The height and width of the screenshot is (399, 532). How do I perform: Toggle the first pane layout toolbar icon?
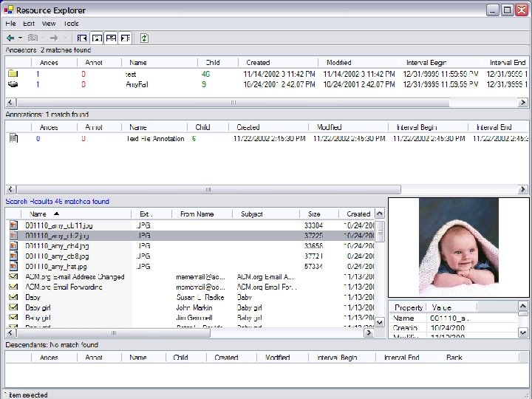[82, 38]
